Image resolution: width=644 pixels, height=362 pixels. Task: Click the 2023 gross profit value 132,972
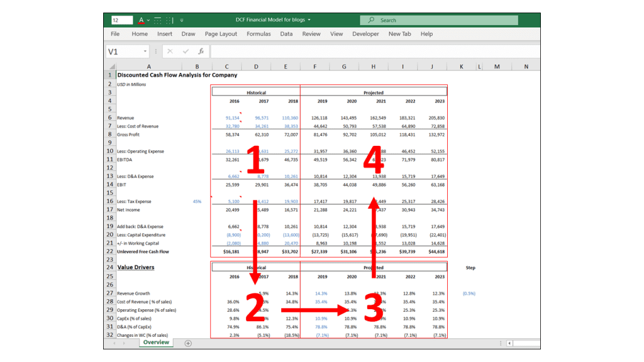point(436,134)
